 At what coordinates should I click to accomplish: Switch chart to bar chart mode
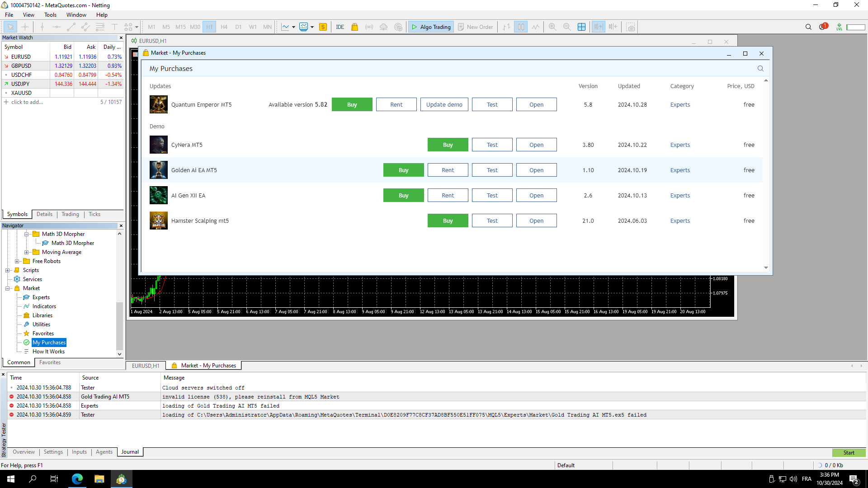pyautogui.click(x=506, y=27)
